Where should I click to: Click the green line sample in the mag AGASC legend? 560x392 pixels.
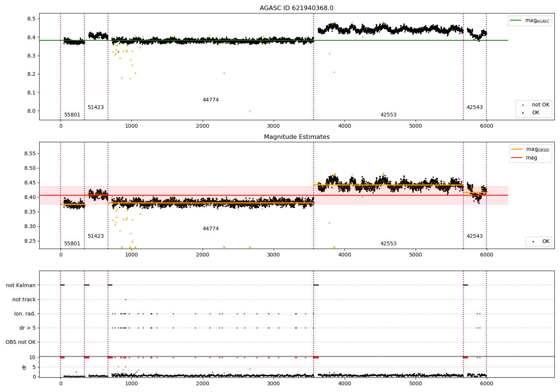tap(516, 21)
